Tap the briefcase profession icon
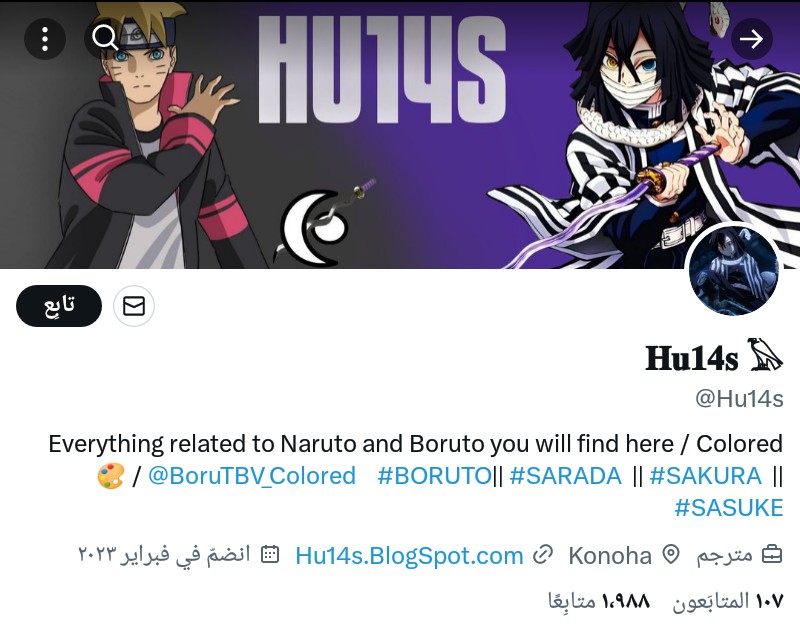The height and width of the screenshot is (641, 800). pyautogui.click(x=772, y=555)
